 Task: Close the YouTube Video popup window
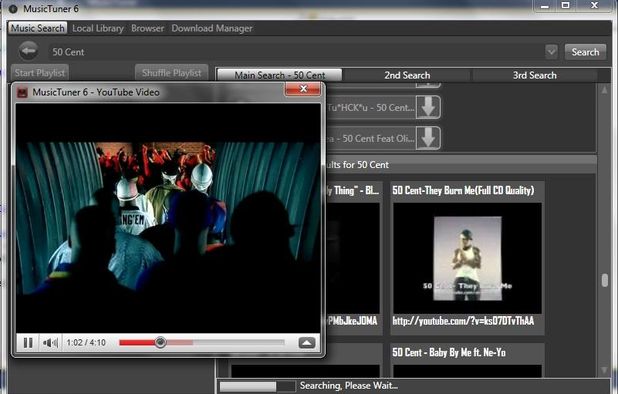(x=303, y=89)
